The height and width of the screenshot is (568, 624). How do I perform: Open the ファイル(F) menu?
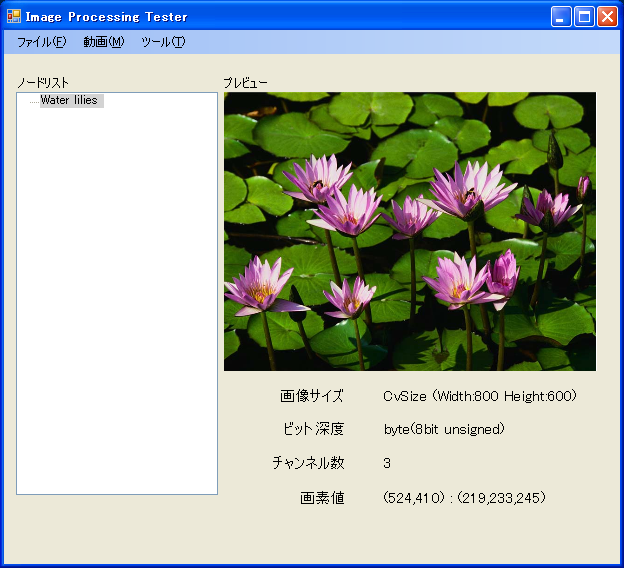point(41,42)
